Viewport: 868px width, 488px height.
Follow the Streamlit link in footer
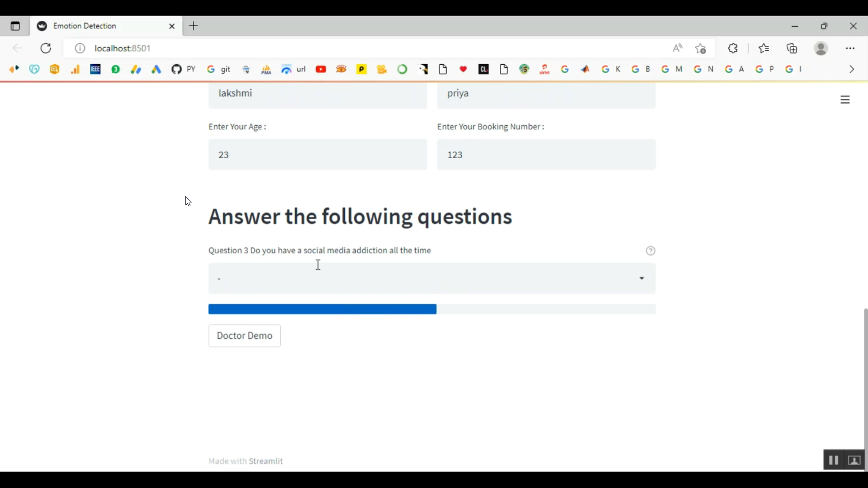[266, 461]
